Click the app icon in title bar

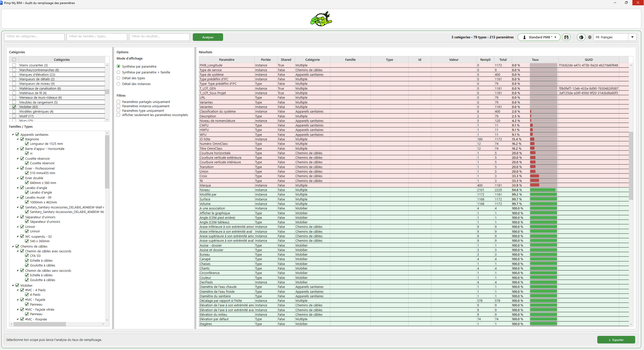(1, 3)
